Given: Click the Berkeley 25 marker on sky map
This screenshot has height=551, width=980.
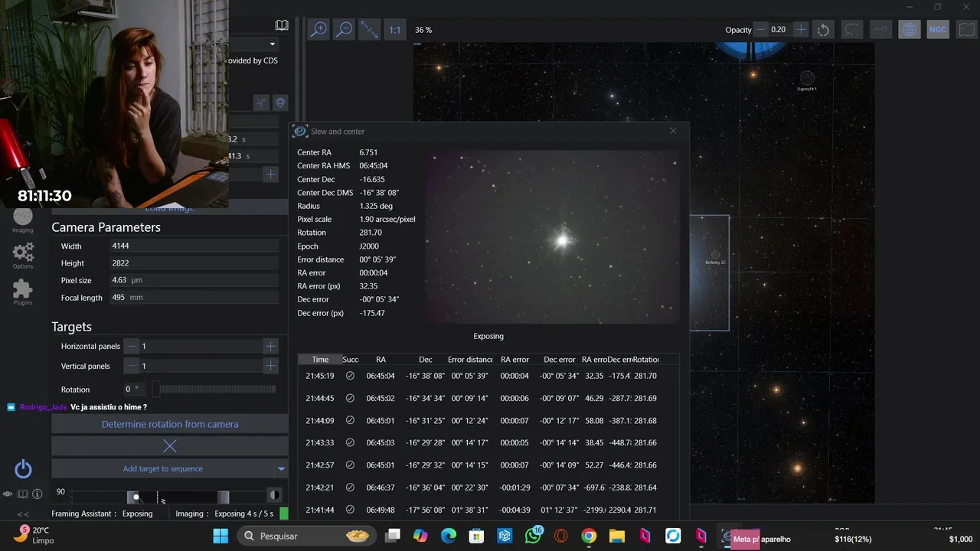Looking at the screenshot, I should (x=716, y=257).
